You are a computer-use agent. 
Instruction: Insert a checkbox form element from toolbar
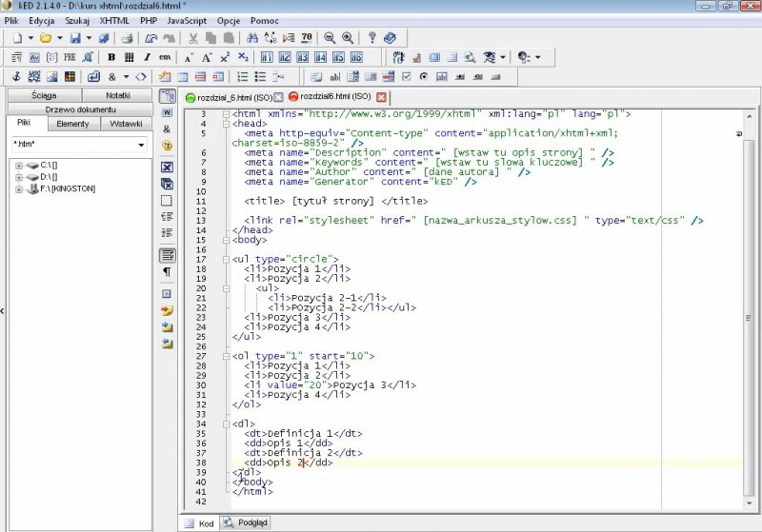407,76
